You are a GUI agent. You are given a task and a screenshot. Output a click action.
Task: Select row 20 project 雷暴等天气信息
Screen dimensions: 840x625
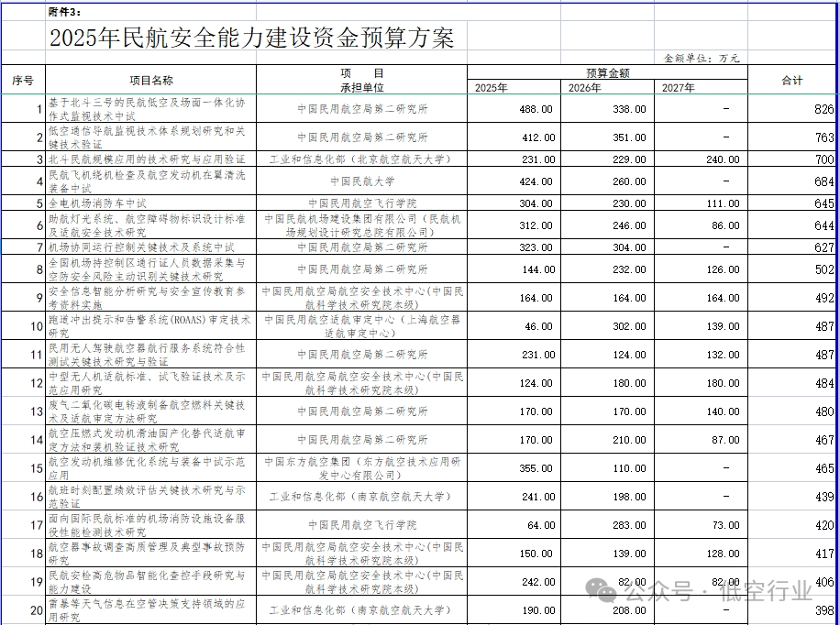(151, 609)
